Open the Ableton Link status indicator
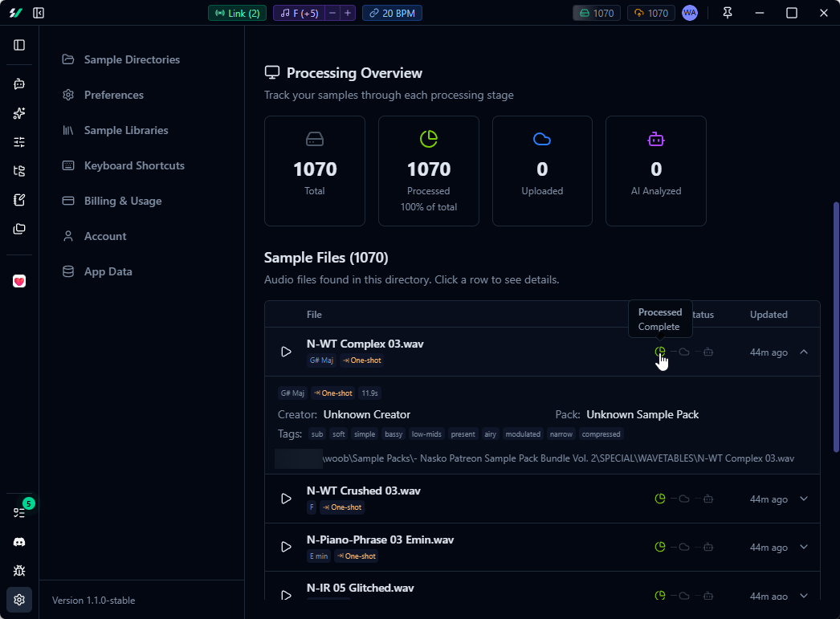Image resolution: width=840 pixels, height=619 pixels. pos(237,13)
